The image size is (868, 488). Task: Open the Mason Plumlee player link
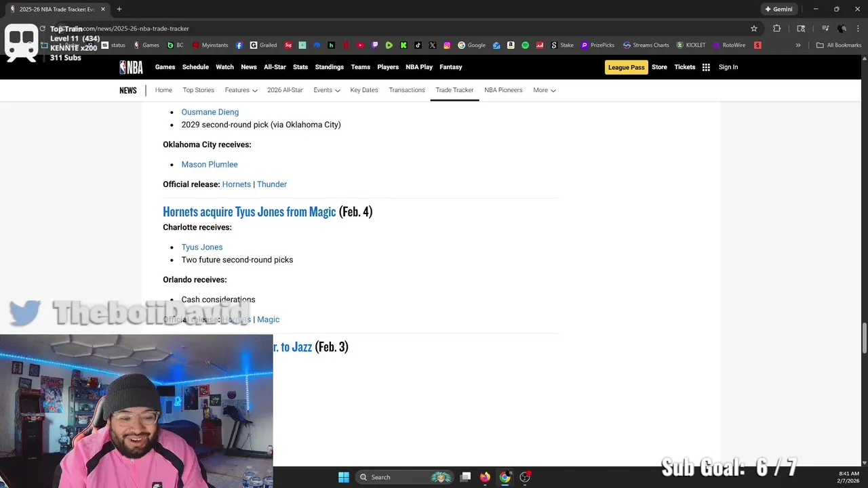point(210,164)
